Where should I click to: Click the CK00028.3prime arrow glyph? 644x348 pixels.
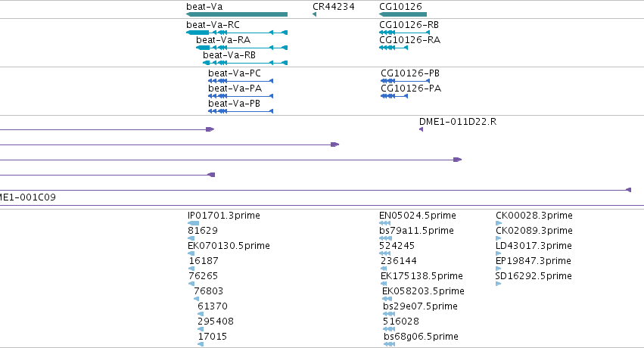(x=499, y=223)
